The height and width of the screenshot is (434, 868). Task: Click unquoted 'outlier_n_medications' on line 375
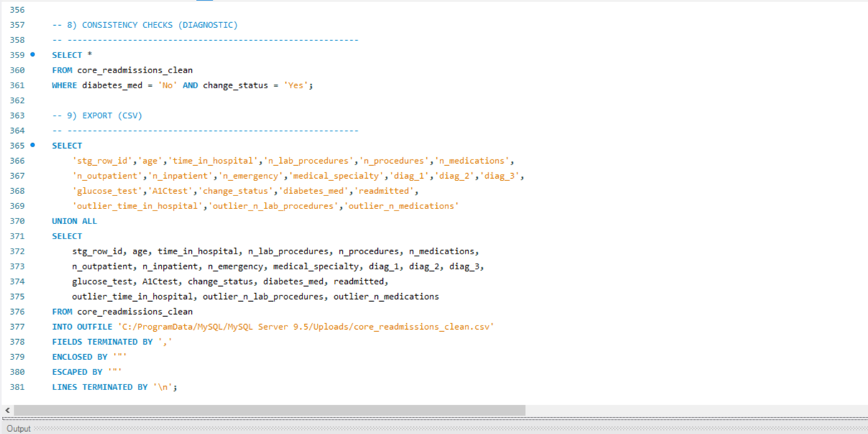[x=387, y=296]
